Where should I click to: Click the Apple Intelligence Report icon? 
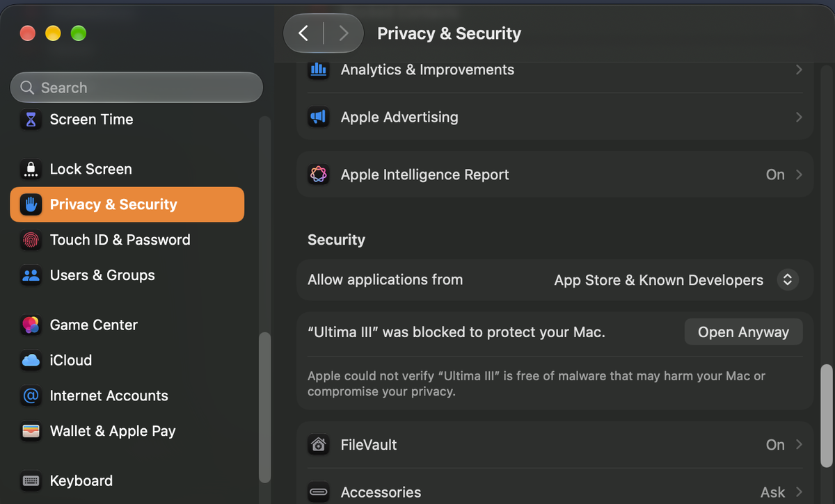click(x=318, y=174)
